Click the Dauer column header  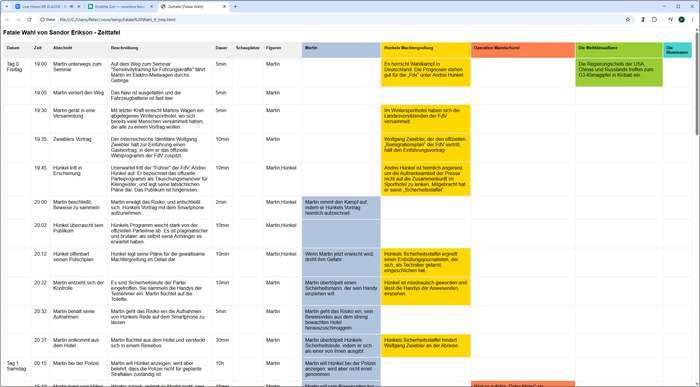coord(222,50)
